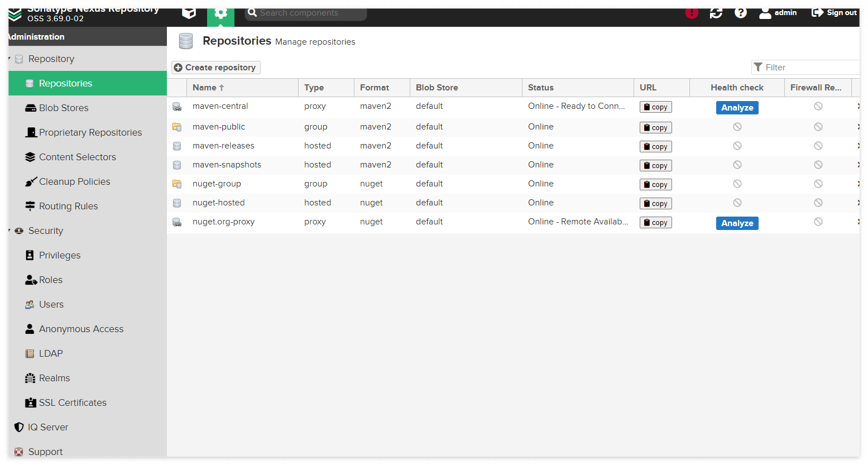This screenshot has width=868, height=465.
Task: Click the "nuget-group" repository name
Action: tap(217, 184)
